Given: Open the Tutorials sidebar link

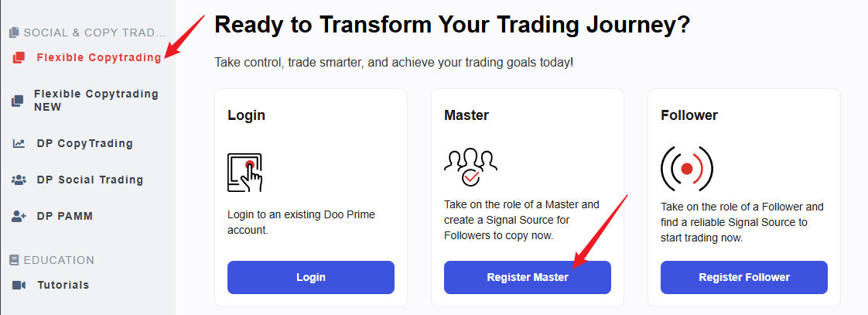Looking at the screenshot, I should (50, 285).
